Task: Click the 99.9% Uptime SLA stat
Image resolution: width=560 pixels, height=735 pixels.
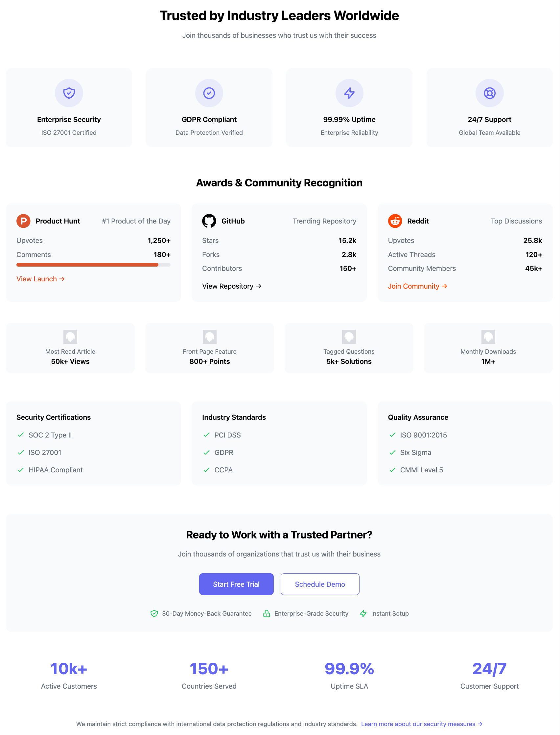Action: [x=349, y=669]
